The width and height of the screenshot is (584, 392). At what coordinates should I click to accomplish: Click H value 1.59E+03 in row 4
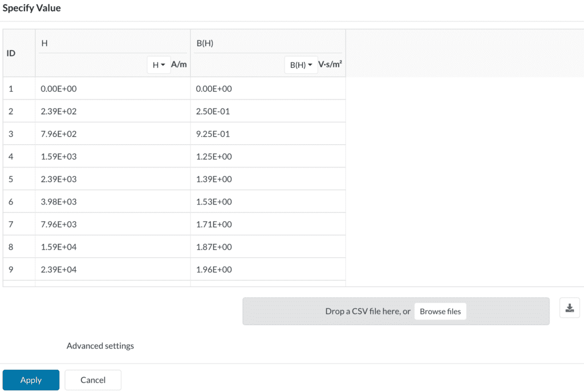[112, 157]
